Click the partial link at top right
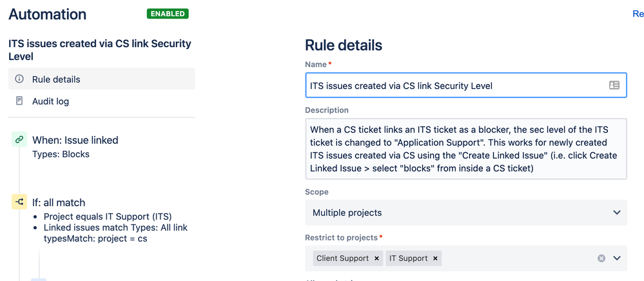 tap(638, 14)
